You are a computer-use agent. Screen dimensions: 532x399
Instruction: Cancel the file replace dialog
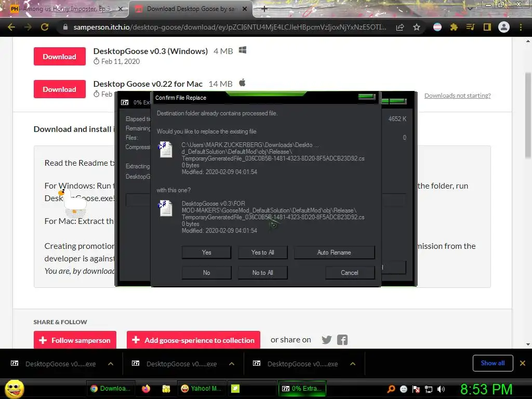[350, 273]
